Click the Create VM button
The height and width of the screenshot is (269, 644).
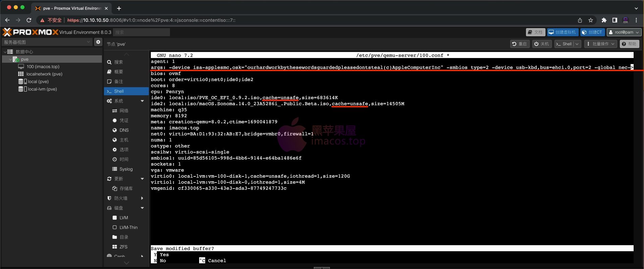point(563,32)
